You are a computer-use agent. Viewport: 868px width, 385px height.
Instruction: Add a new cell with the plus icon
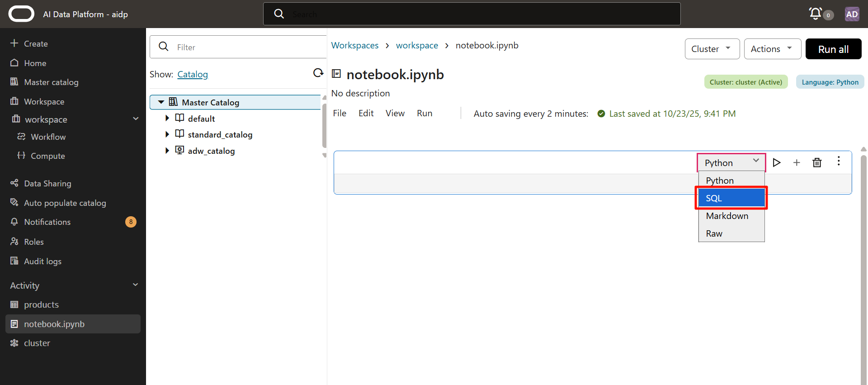(797, 162)
